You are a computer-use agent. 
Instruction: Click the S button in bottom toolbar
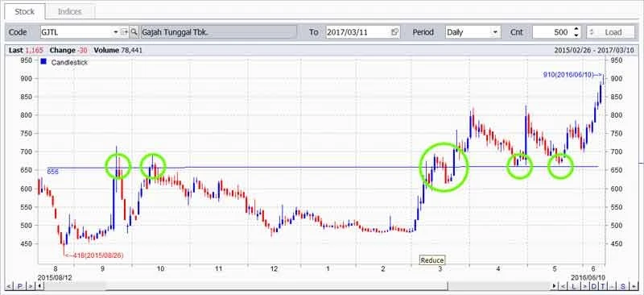click(622, 286)
